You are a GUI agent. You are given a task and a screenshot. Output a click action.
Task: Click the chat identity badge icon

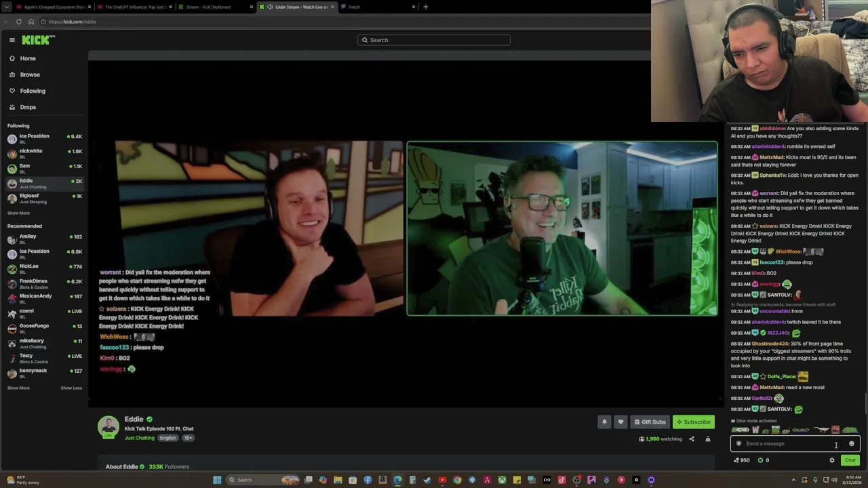coord(739,444)
